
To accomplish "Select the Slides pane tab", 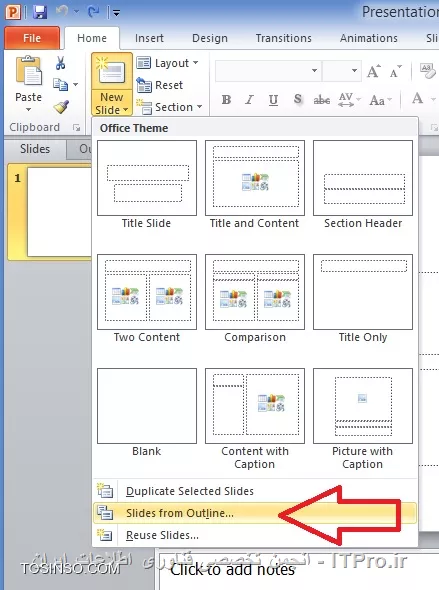I will [x=35, y=149].
